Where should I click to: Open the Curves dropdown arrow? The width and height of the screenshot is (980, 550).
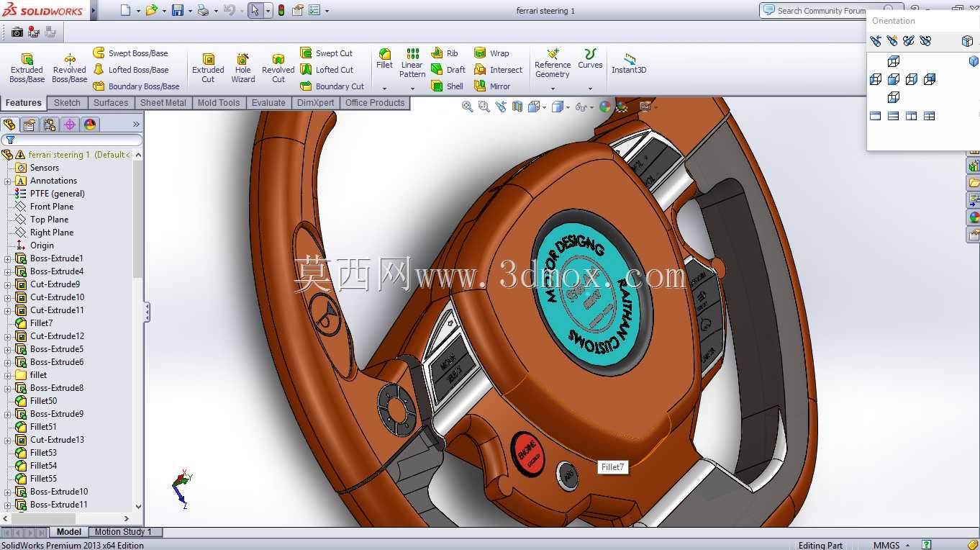point(590,89)
